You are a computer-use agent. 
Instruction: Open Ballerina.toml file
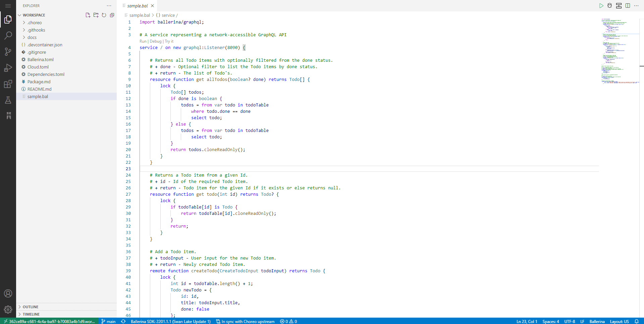coord(66,59)
